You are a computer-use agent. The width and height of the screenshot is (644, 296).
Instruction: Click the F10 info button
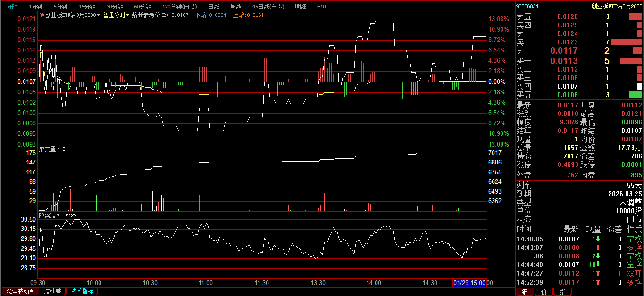coord(321,7)
